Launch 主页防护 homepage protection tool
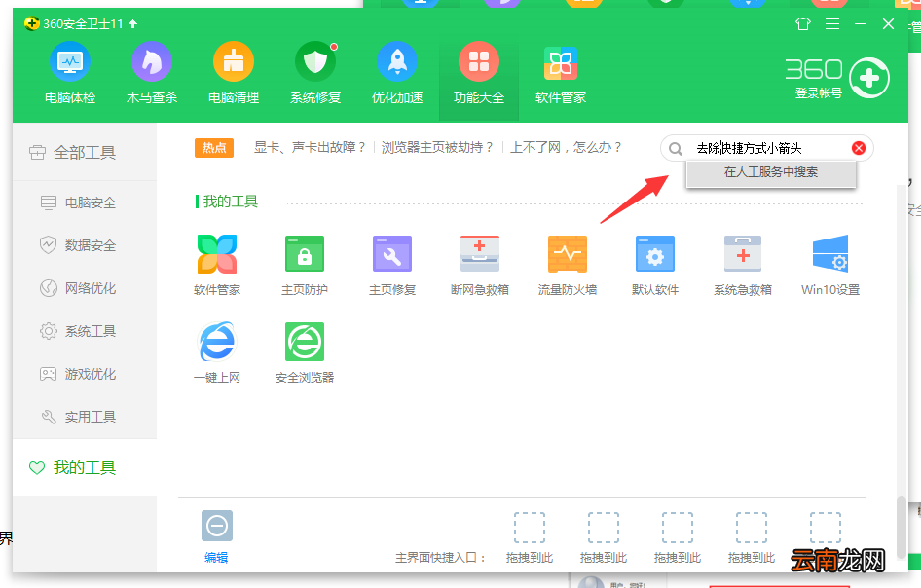The image size is (921, 588). coord(305,265)
